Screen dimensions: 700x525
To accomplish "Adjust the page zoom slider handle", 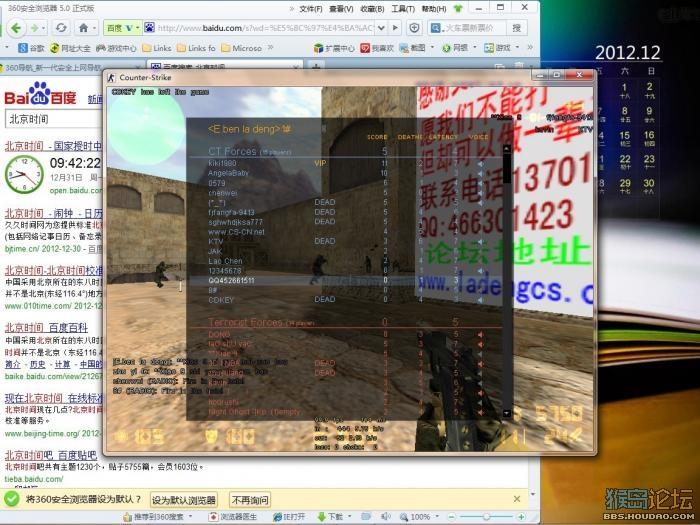I will coord(486,517).
